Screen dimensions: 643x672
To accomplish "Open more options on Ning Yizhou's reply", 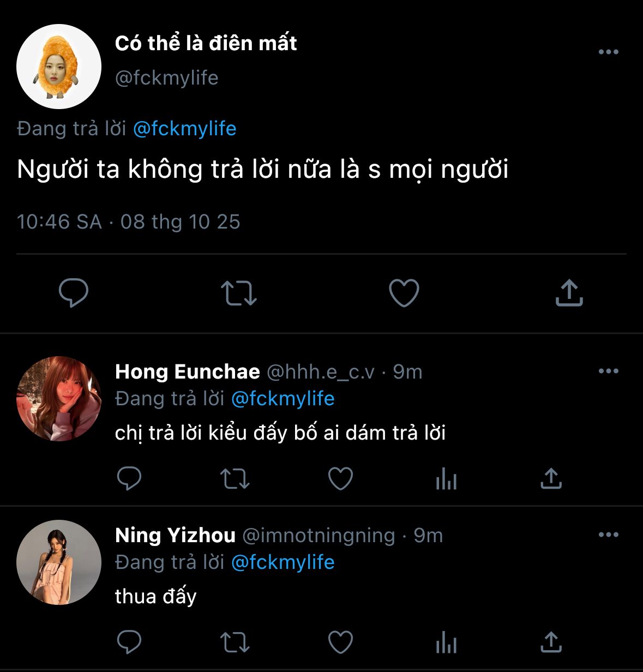I will click(608, 535).
